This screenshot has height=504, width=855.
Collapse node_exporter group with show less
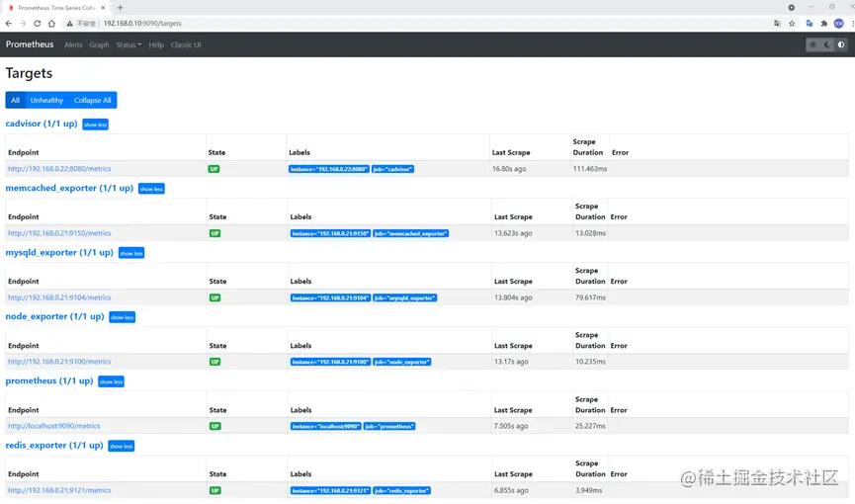[x=123, y=317]
